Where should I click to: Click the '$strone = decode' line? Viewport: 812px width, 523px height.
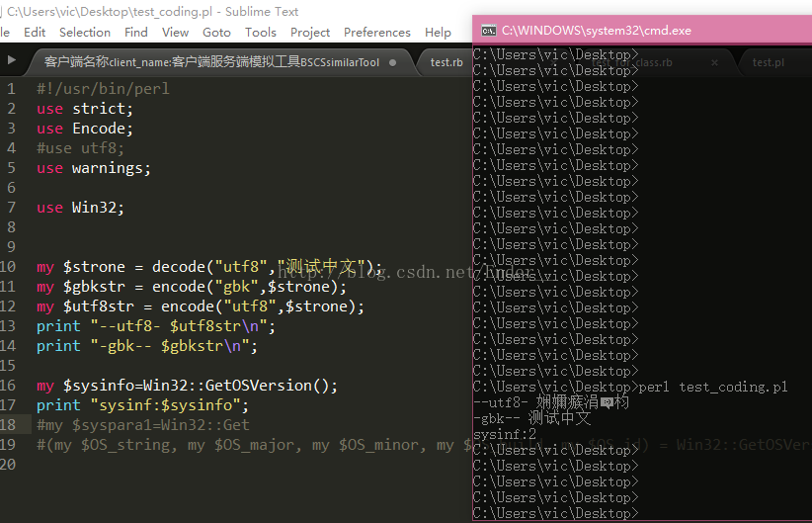tap(209, 267)
